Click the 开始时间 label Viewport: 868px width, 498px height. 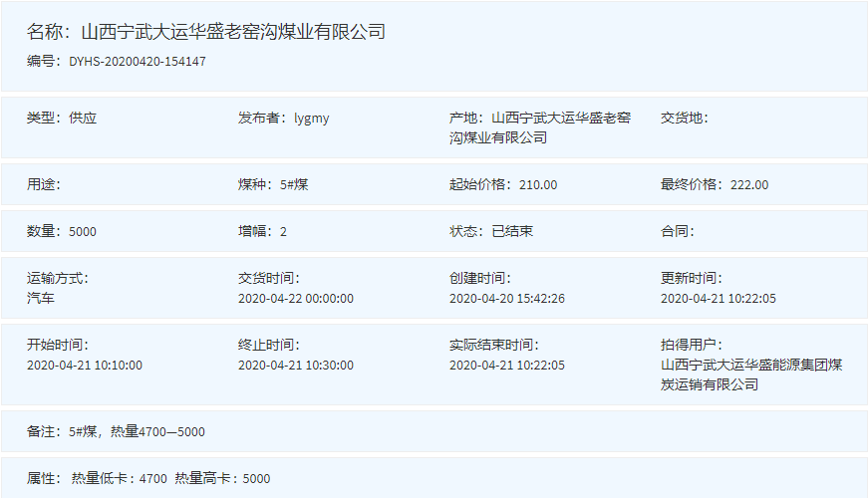(57, 345)
